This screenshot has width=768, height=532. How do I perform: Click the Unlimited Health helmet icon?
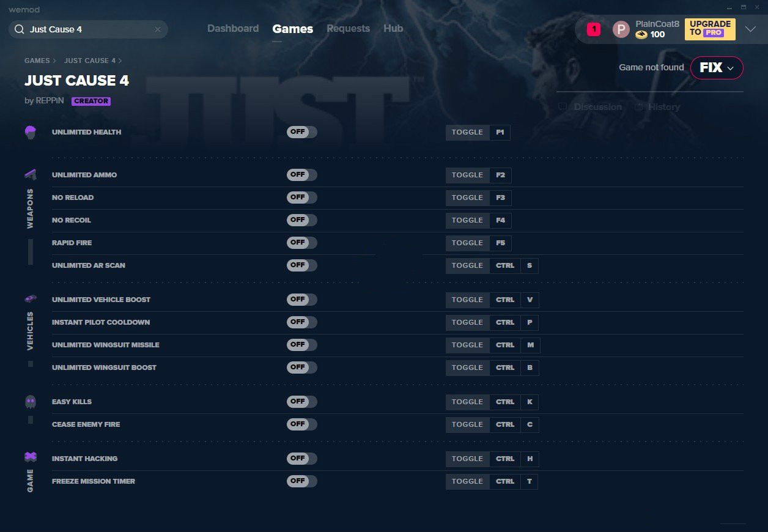(31, 132)
